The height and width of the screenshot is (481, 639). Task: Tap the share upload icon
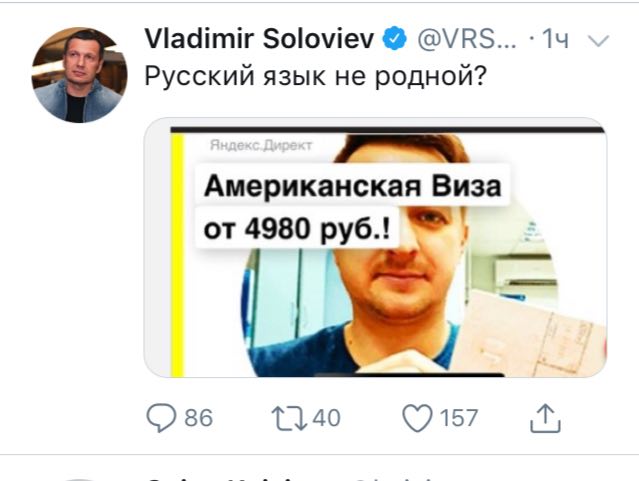pos(545,418)
